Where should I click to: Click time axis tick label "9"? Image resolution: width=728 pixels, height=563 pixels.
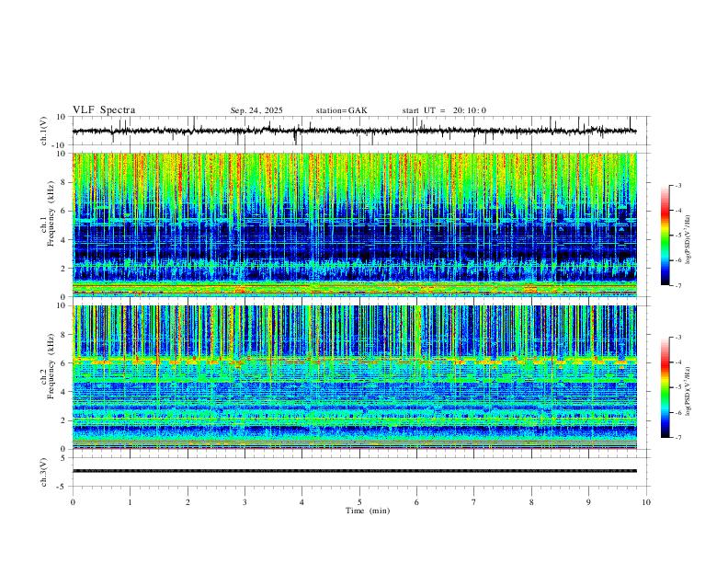(x=588, y=502)
